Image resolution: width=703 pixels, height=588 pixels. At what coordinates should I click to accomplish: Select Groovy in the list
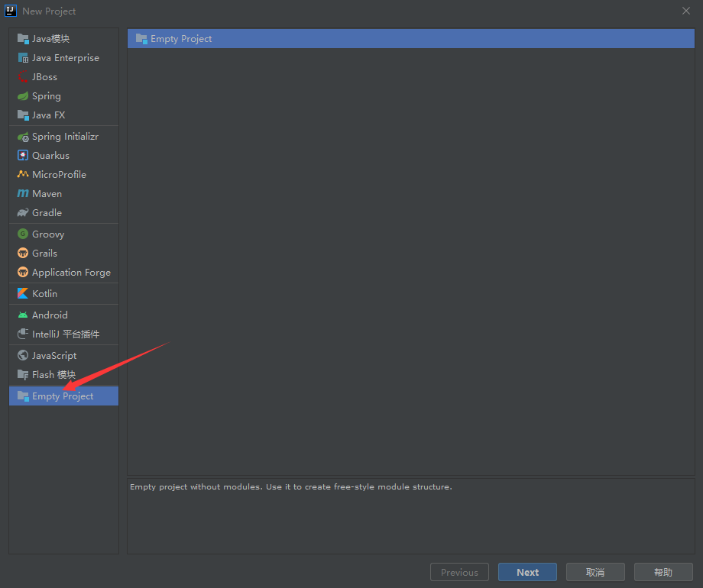(63, 234)
